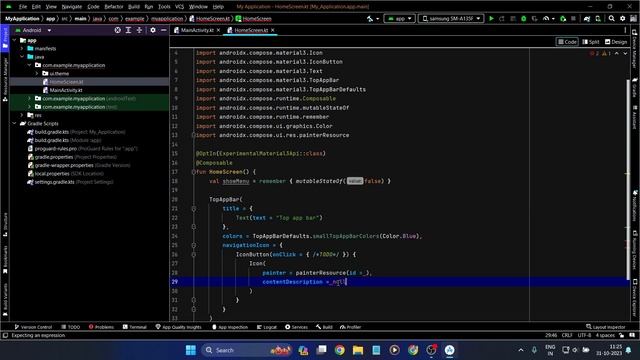
Task: Open samsung SM-A135F device dropdown
Action: click(x=451, y=19)
